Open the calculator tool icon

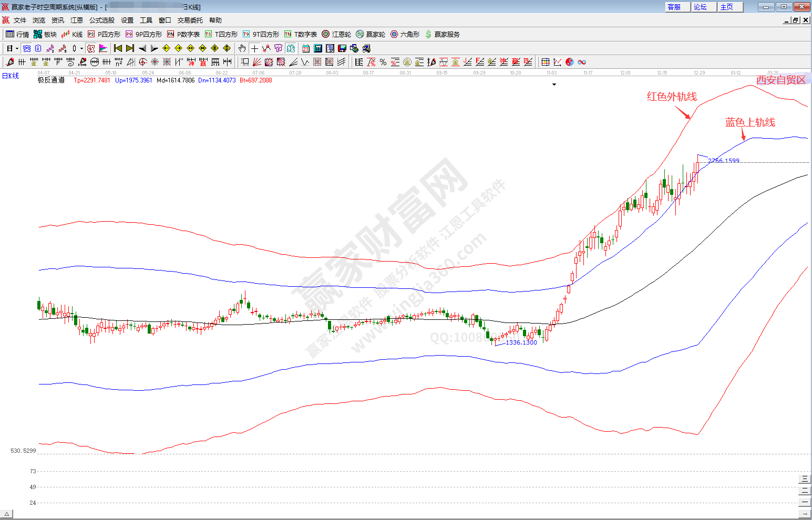(318, 48)
